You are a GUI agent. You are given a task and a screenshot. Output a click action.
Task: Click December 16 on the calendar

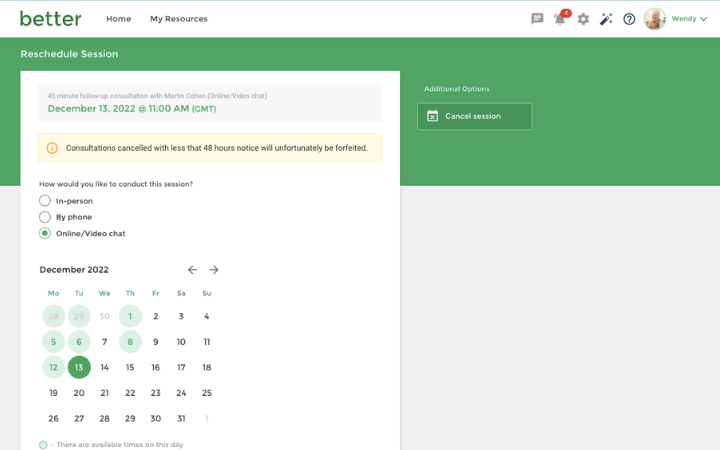[x=156, y=367]
